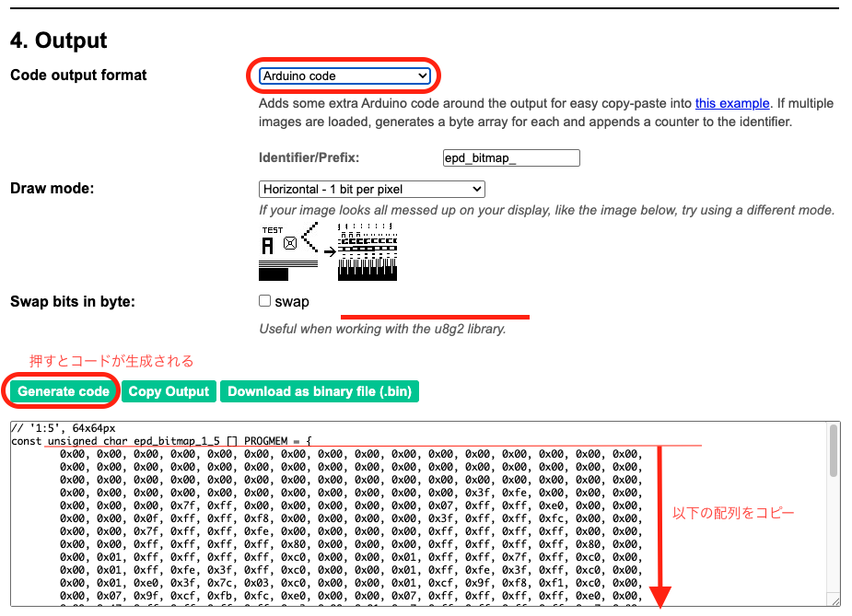Click the 'this example' link
This screenshot has width=852, height=616.
pyautogui.click(x=732, y=104)
